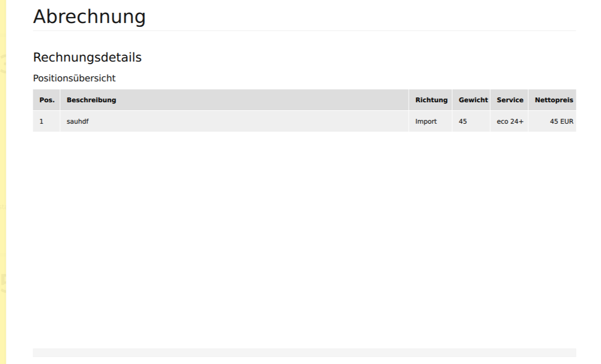Click the gray footer bar at bottom
This screenshot has width=601, height=364.
304,353
